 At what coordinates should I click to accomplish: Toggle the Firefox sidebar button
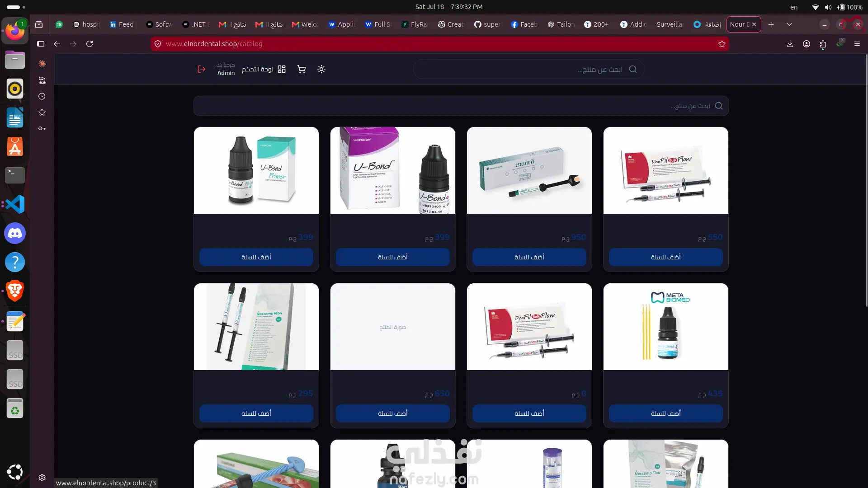(41, 44)
